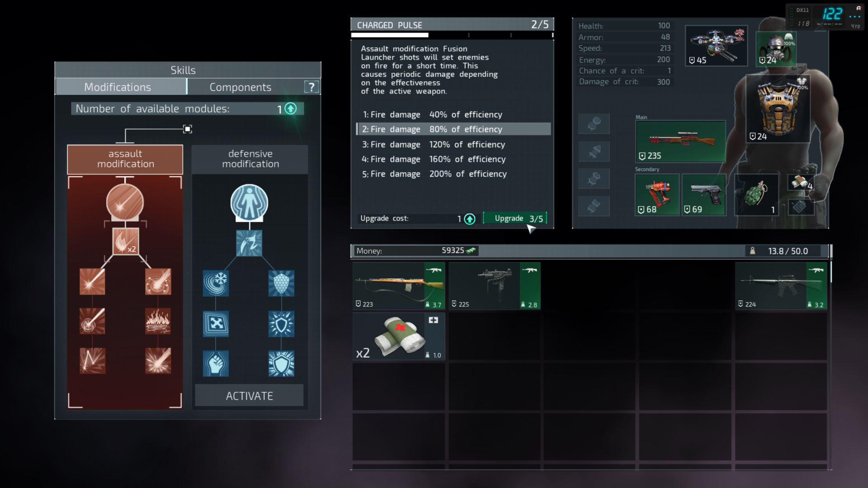Click the fourth empty weapon mod slot
Screen dimensions: 868x488
(x=594, y=206)
